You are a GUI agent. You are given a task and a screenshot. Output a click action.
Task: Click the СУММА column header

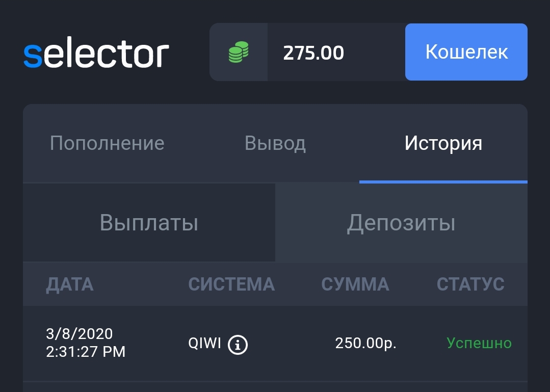(x=355, y=284)
